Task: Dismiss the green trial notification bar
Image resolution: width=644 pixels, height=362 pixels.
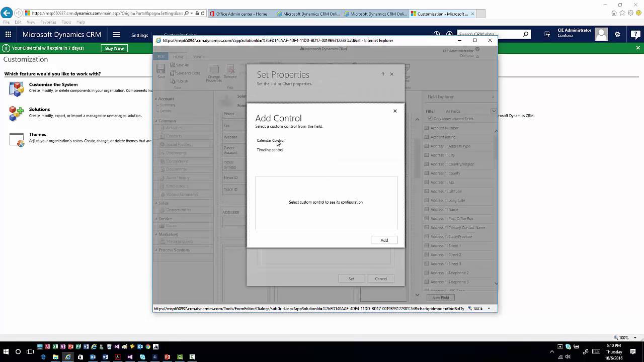Action: pos(638,48)
